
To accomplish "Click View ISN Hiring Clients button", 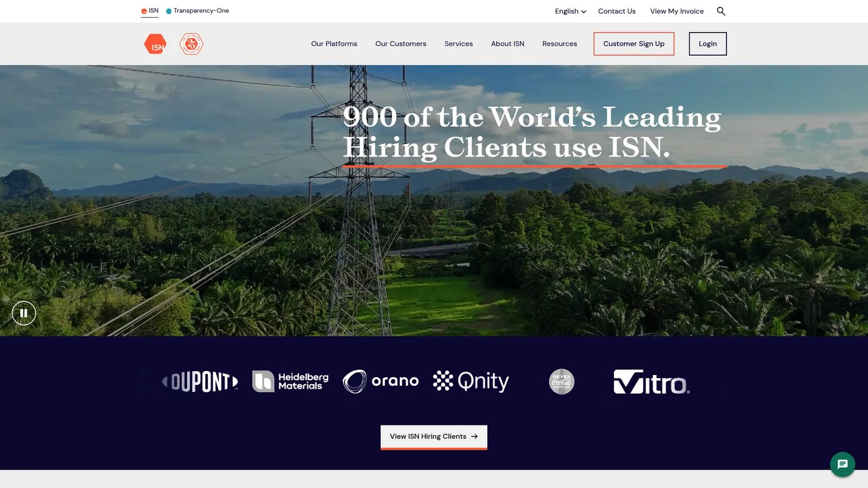I will pyautogui.click(x=434, y=437).
